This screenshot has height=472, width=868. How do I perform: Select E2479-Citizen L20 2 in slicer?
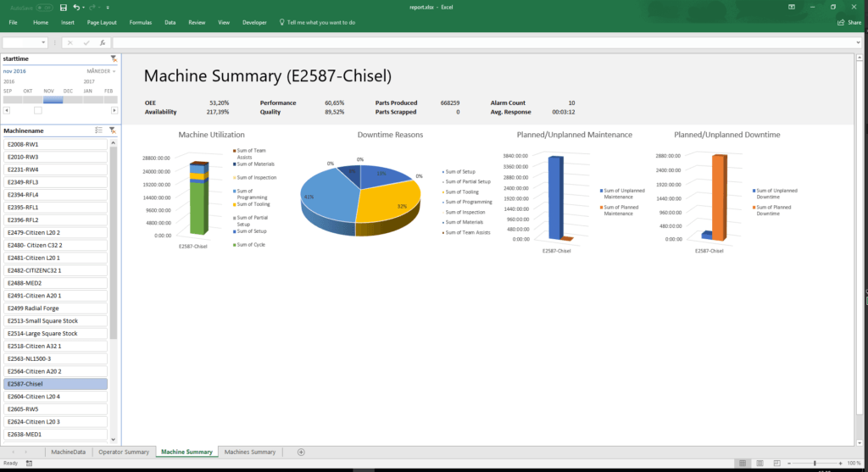(56, 232)
